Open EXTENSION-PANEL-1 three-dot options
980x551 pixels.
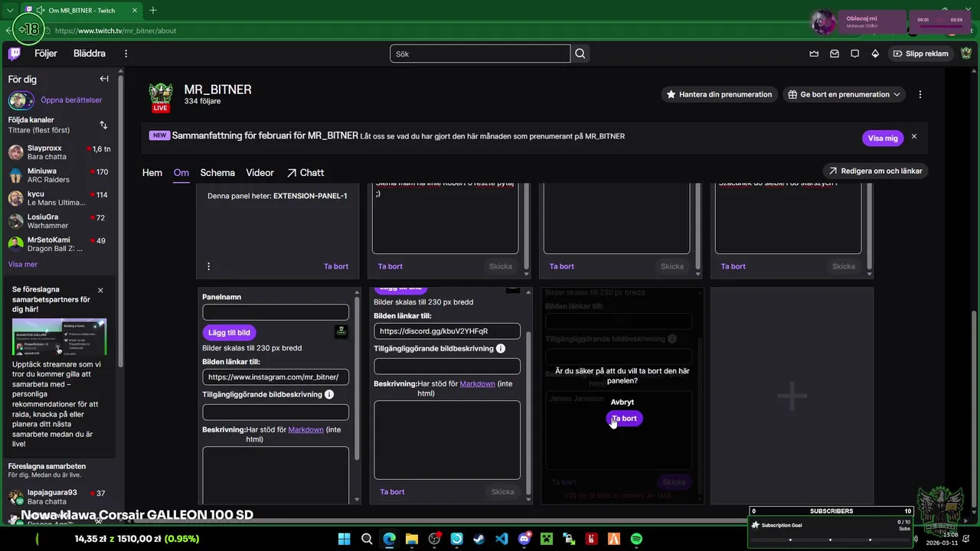pyautogui.click(x=208, y=266)
